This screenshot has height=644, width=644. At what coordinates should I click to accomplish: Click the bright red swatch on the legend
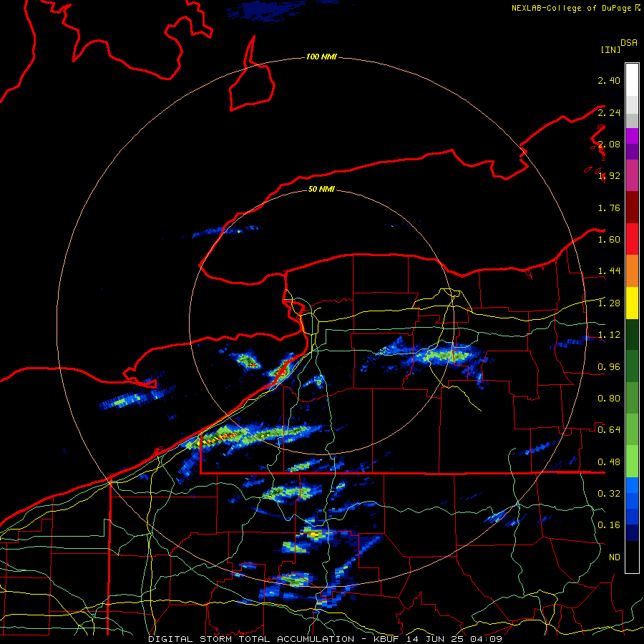click(632, 239)
